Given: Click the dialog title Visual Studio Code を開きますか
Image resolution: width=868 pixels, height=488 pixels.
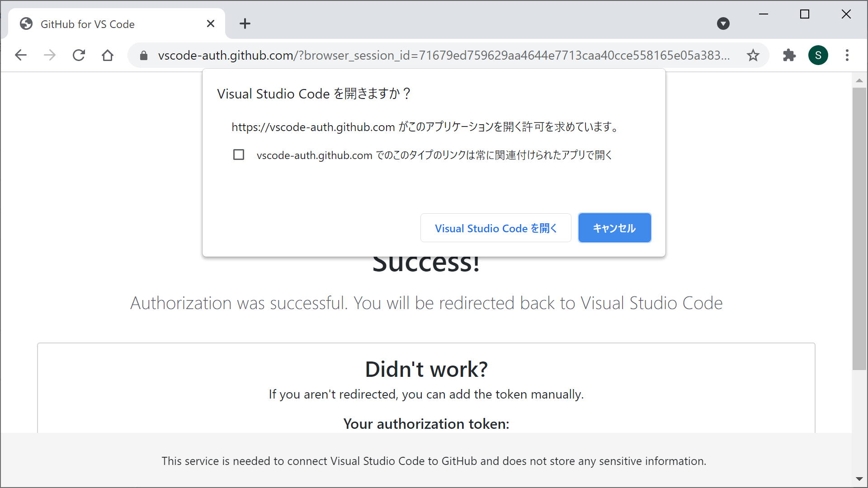Looking at the screenshot, I should point(314,94).
